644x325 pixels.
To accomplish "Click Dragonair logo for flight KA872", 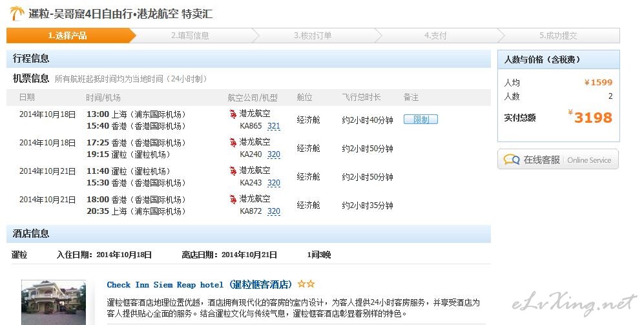I will tap(233, 199).
